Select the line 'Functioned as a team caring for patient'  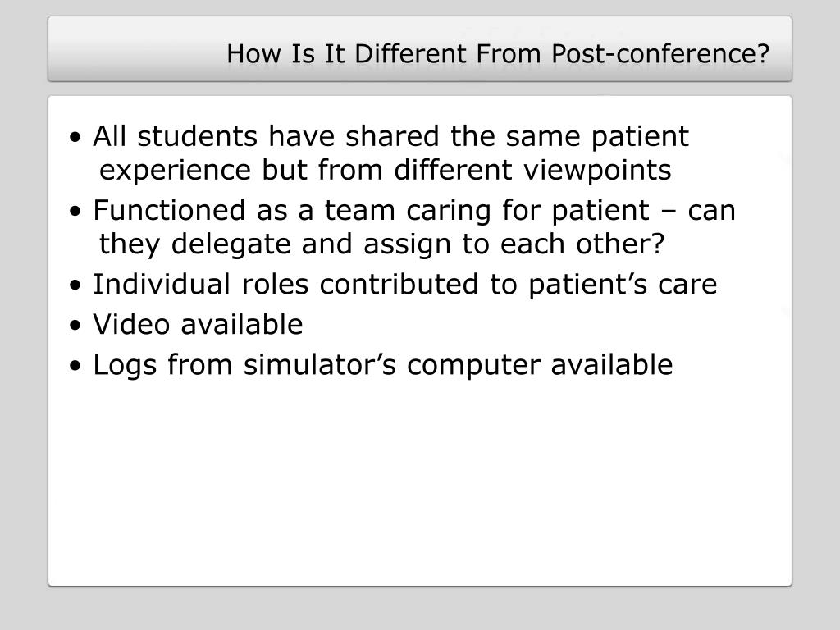[371, 209]
